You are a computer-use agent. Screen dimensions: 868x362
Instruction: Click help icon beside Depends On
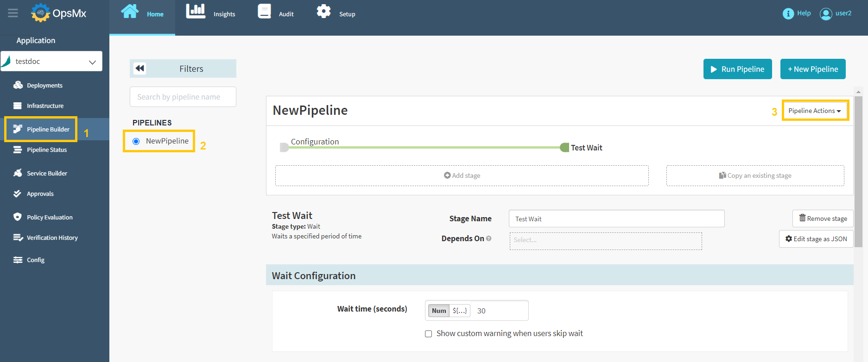tap(488, 238)
